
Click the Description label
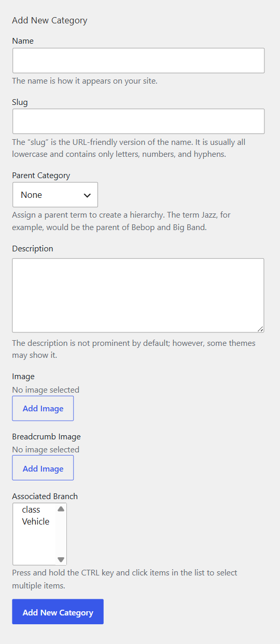33,249
